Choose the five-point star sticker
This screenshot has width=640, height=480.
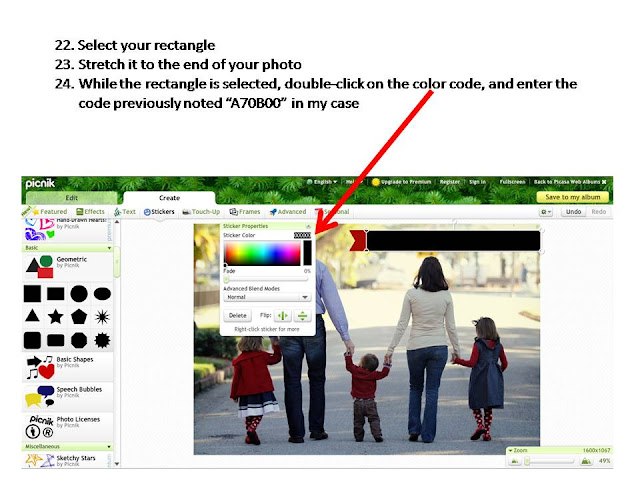coord(56,316)
